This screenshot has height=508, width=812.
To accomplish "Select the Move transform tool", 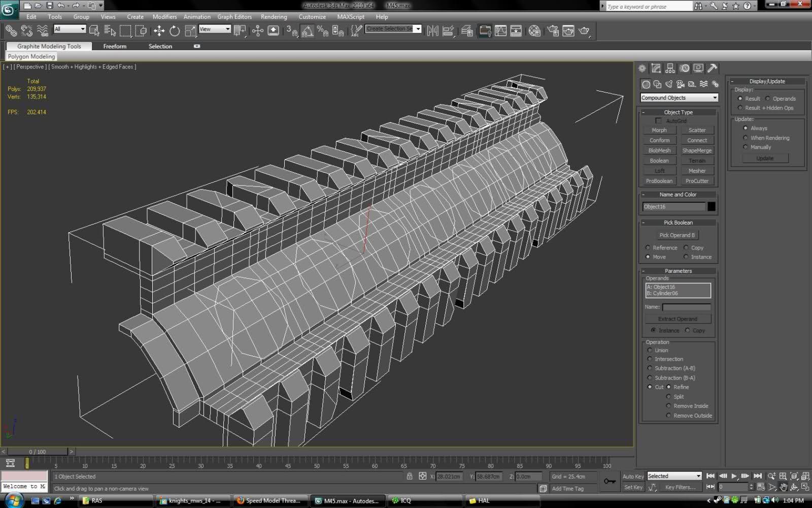I will point(159,31).
